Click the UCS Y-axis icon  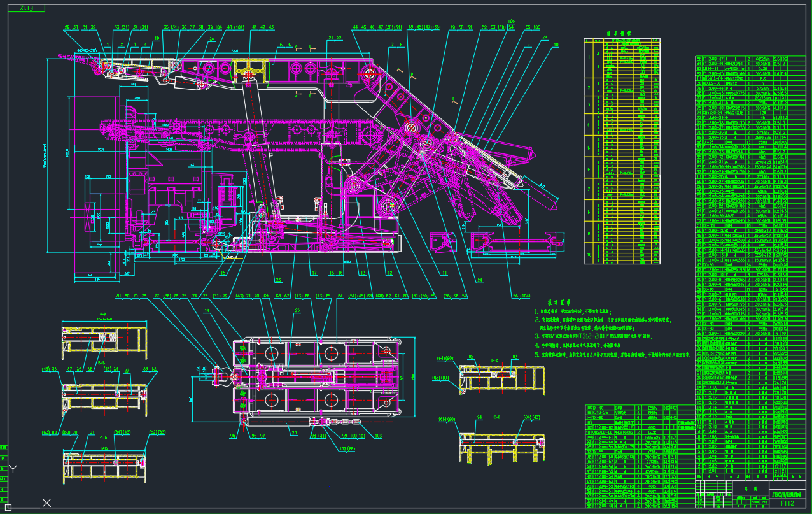tap(13, 469)
